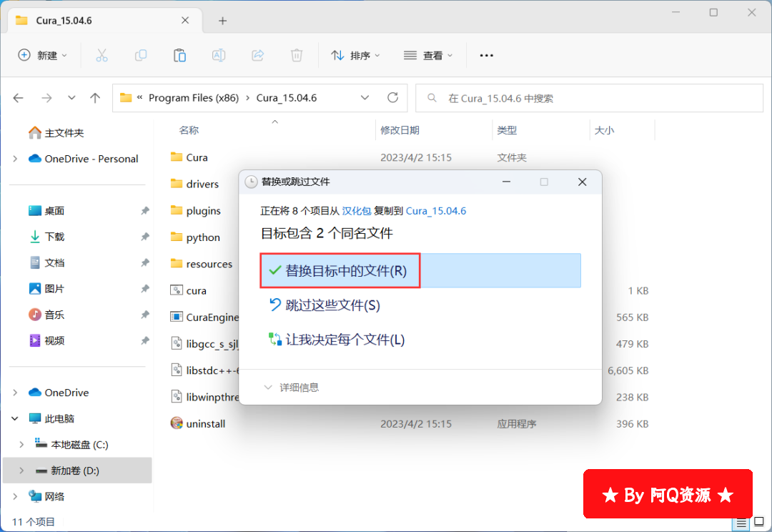Go forward with the right arrow
Image resolution: width=772 pixels, height=532 pixels.
[46, 98]
